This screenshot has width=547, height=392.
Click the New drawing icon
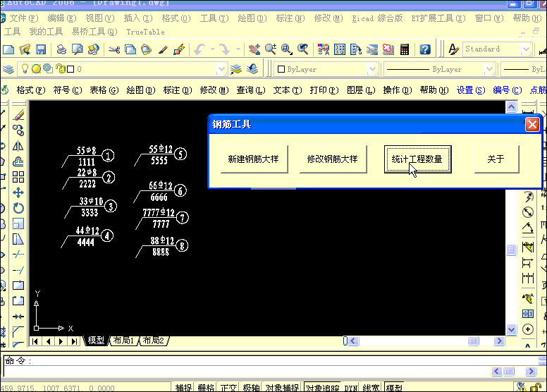(8, 49)
